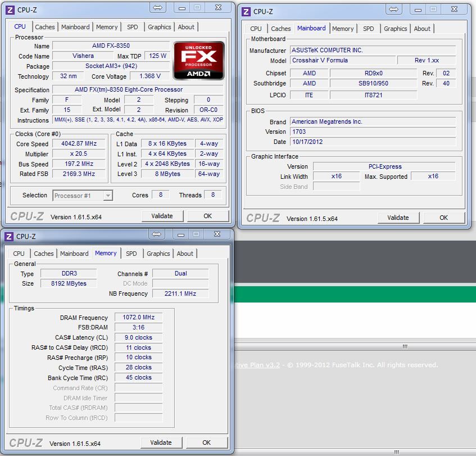The image size is (476, 456).
Task: Go to CPU tab in the Memory window
Action: [x=19, y=254]
